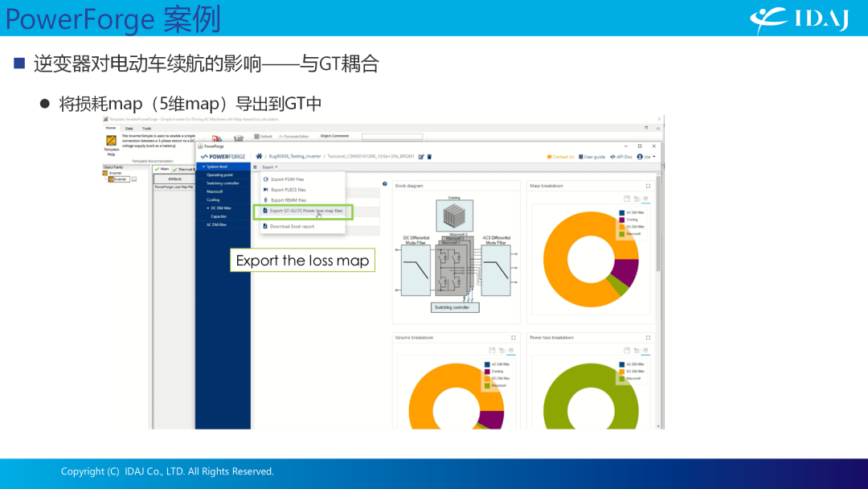Image resolution: width=868 pixels, height=489 pixels.
Task: Click legend toggle icon in Volume breakdown chart
Action: tap(511, 351)
